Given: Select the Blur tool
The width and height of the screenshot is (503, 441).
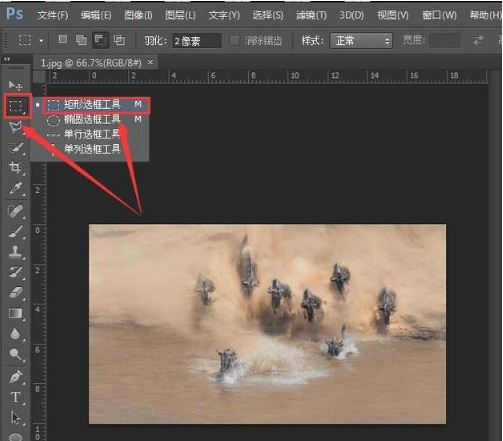Looking at the screenshot, I should (x=15, y=334).
